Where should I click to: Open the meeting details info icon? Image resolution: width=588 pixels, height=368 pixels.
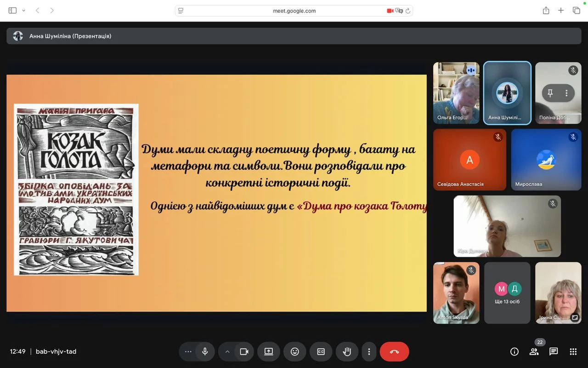[x=514, y=351]
